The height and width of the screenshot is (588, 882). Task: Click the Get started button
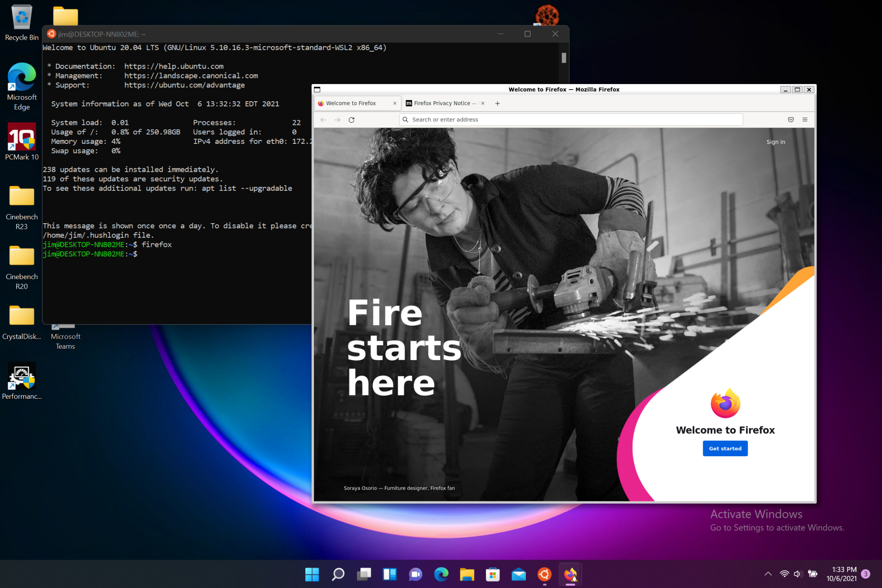pyautogui.click(x=725, y=448)
